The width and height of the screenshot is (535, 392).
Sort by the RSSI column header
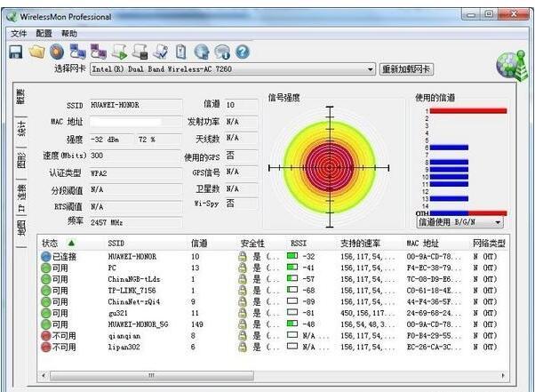299,244
